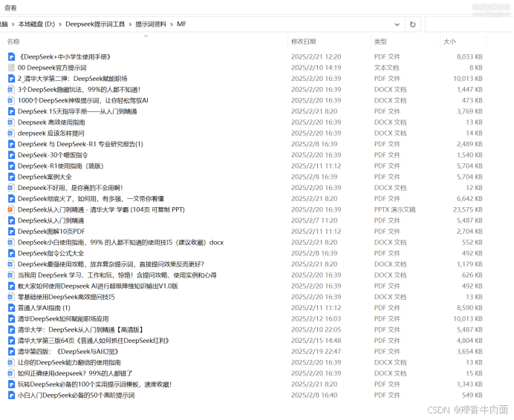Image resolution: width=514 pixels, height=420 pixels.
Task: Click DOCX icon of 1000个DeepSeek神级提示词 file
Action: (11, 101)
